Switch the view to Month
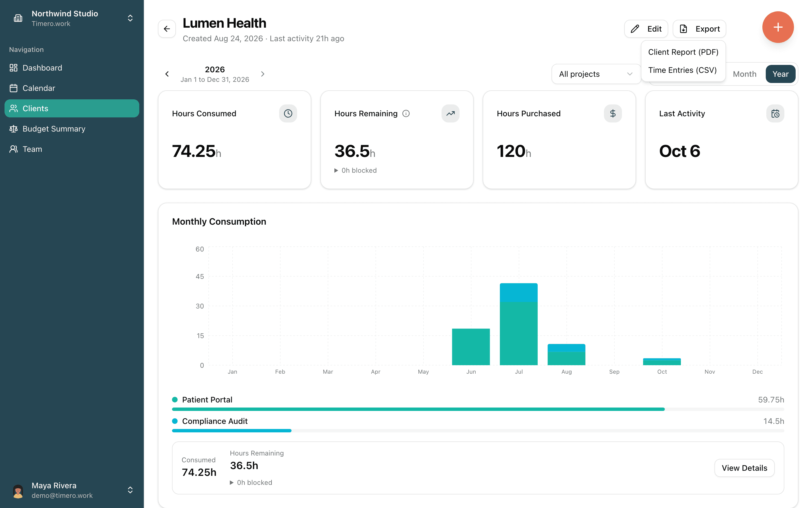812x508 pixels. click(x=745, y=74)
